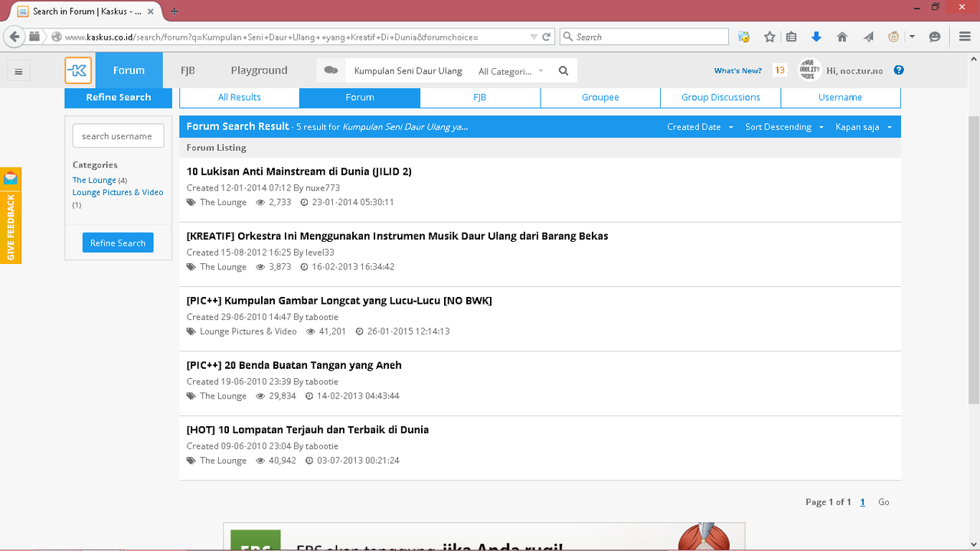Click the URL address bar

click(296, 37)
